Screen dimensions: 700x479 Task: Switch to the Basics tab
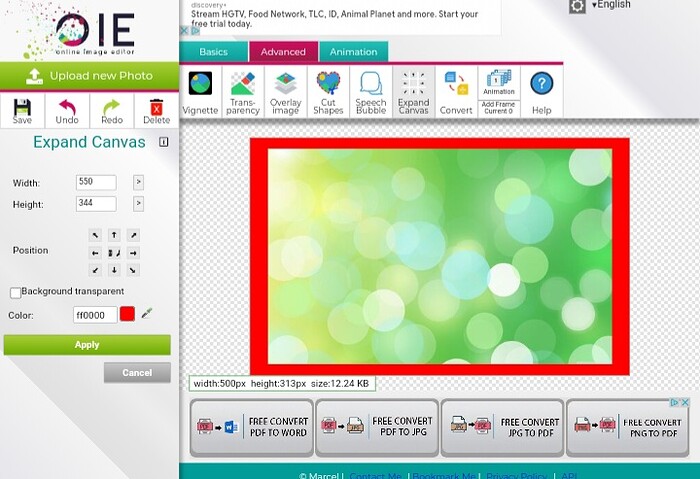click(213, 52)
